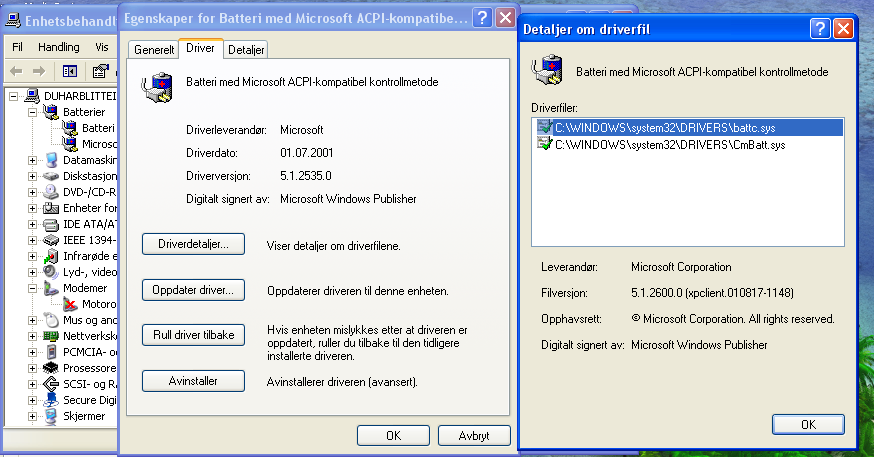Select the IEEE 1394 controller icon
This screenshot has width=874, height=457.
click(51, 240)
